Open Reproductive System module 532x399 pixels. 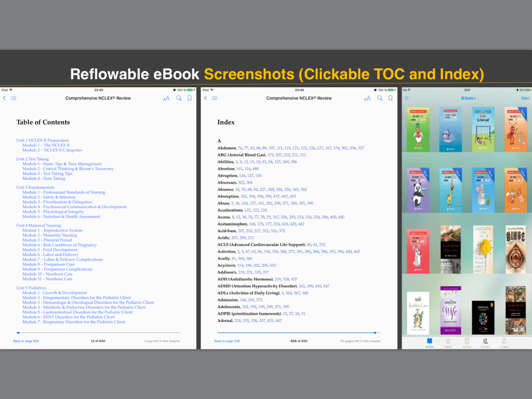[52, 230]
